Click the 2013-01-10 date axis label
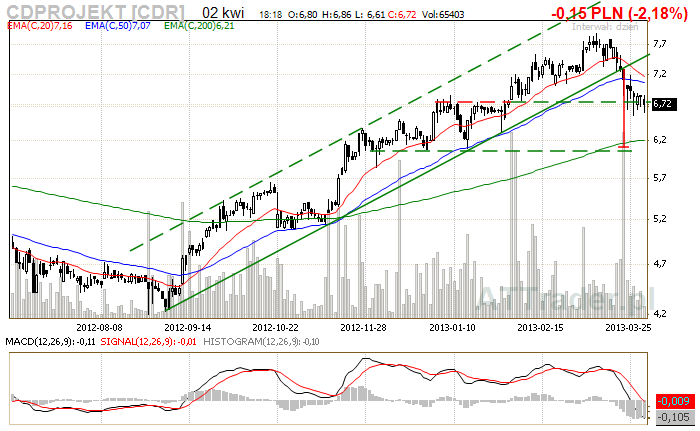 click(452, 328)
